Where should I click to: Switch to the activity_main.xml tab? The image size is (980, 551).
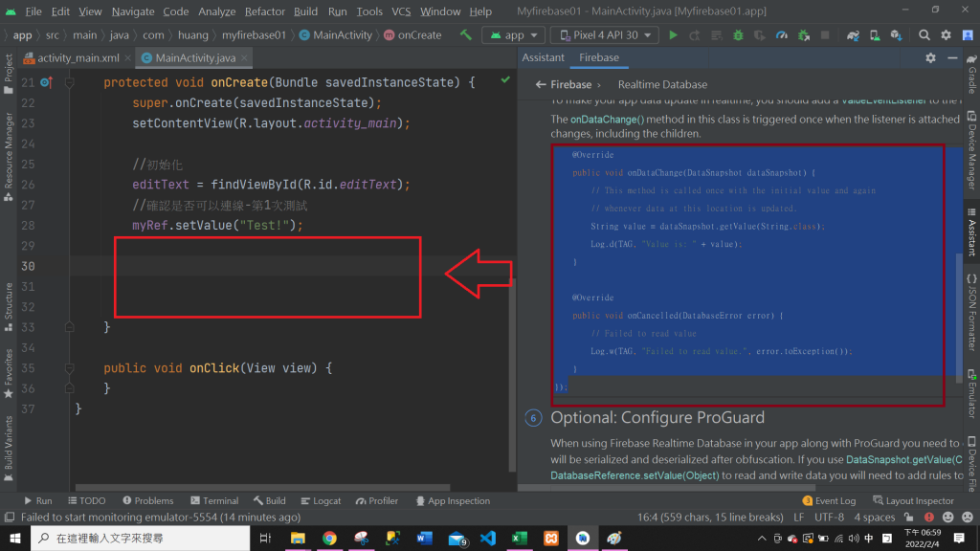coord(78,58)
